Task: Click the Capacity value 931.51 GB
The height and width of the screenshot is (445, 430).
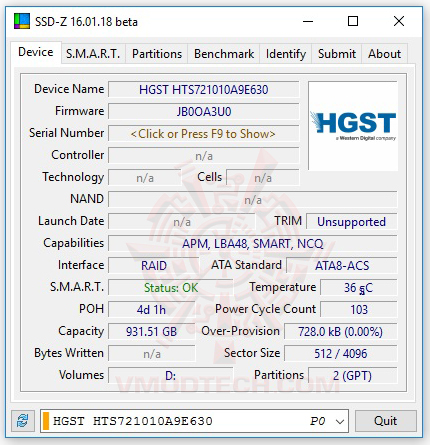Action: [x=151, y=332]
